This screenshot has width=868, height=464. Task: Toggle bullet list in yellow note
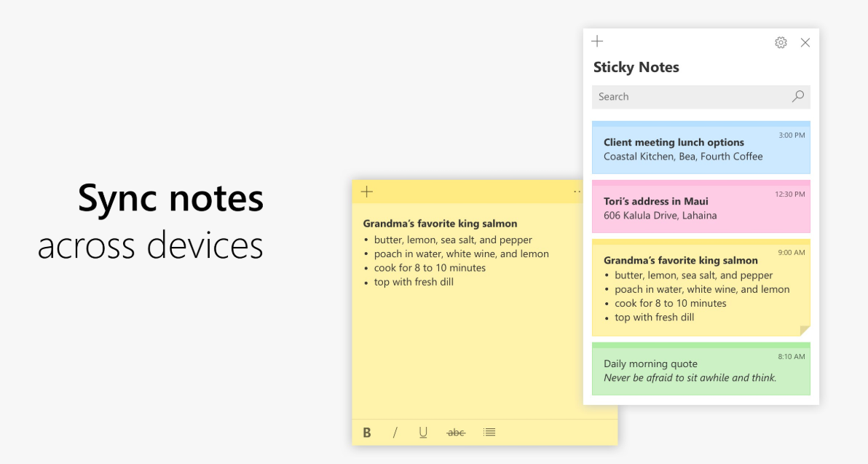[x=489, y=433]
